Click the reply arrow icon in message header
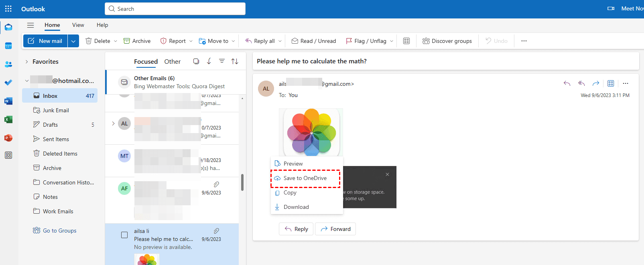The height and width of the screenshot is (265, 644). click(x=567, y=83)
